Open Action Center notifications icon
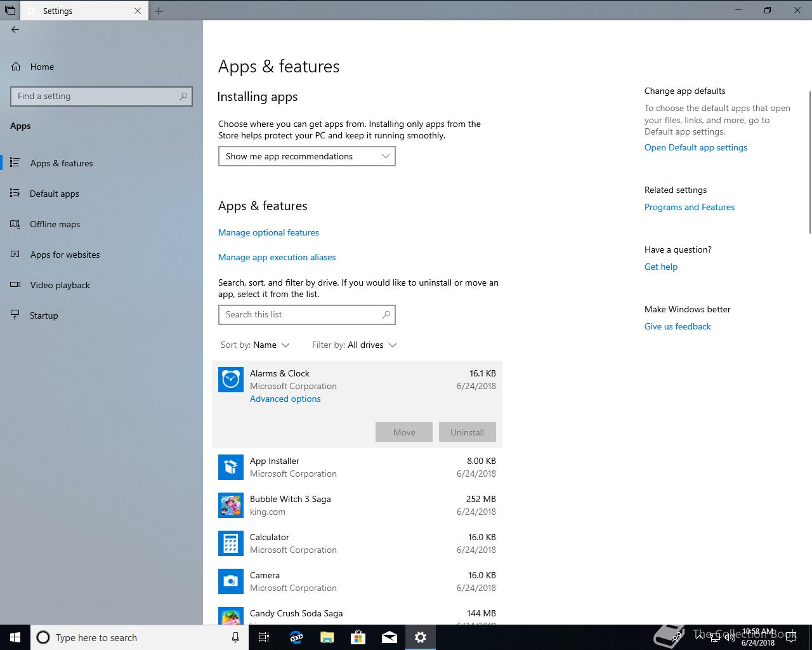The width and height of the screenshot is (812, 650). (791, 637)
